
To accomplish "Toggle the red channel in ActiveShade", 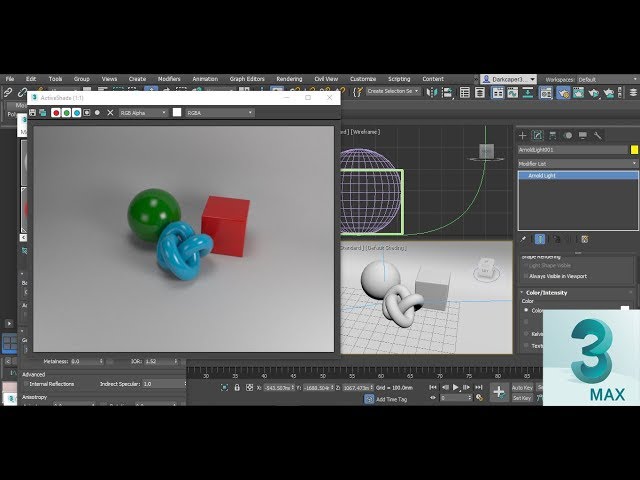I will (56, 113).
